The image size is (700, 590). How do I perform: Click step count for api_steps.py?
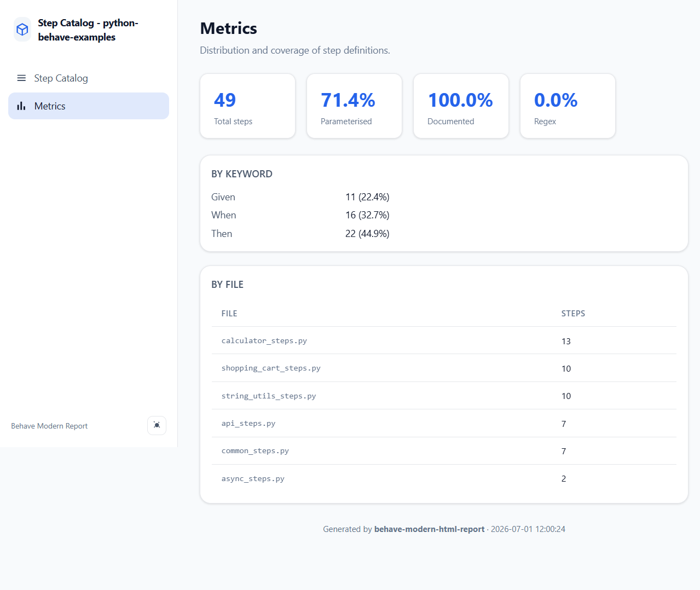(564, 424)
